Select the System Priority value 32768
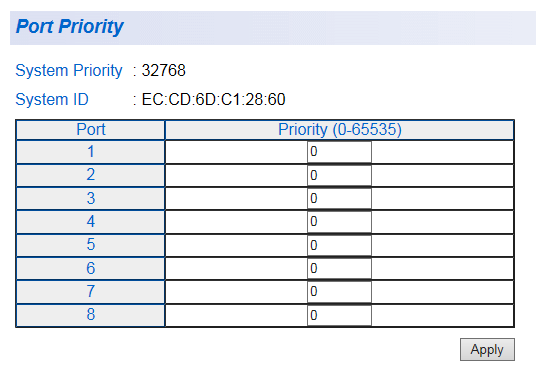This screenshot has width=536, height=382. point(163,70)
